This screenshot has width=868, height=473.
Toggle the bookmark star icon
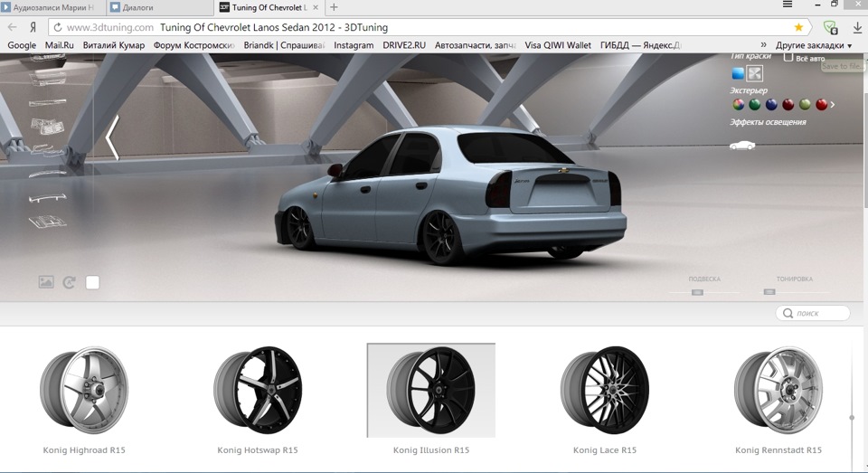(x=798, y=27)
